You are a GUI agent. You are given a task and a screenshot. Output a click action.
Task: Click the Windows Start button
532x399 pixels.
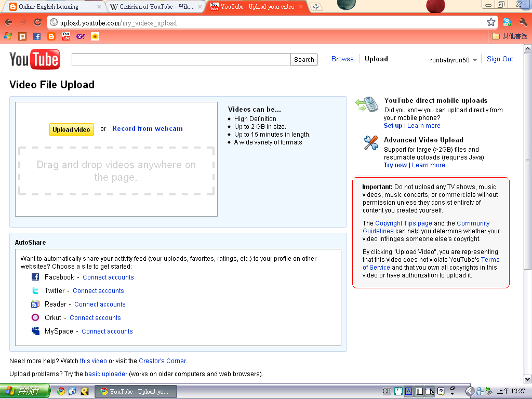click(24, 391)
